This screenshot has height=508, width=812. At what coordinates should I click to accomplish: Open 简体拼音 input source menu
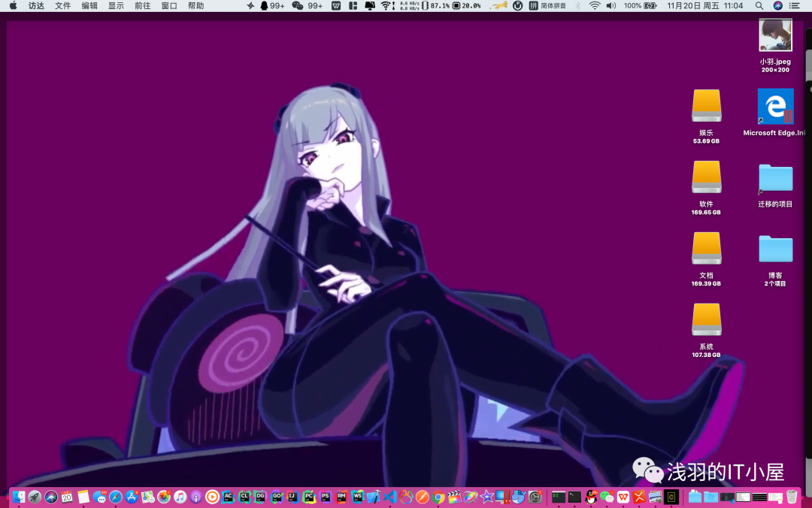click(547, 6)
